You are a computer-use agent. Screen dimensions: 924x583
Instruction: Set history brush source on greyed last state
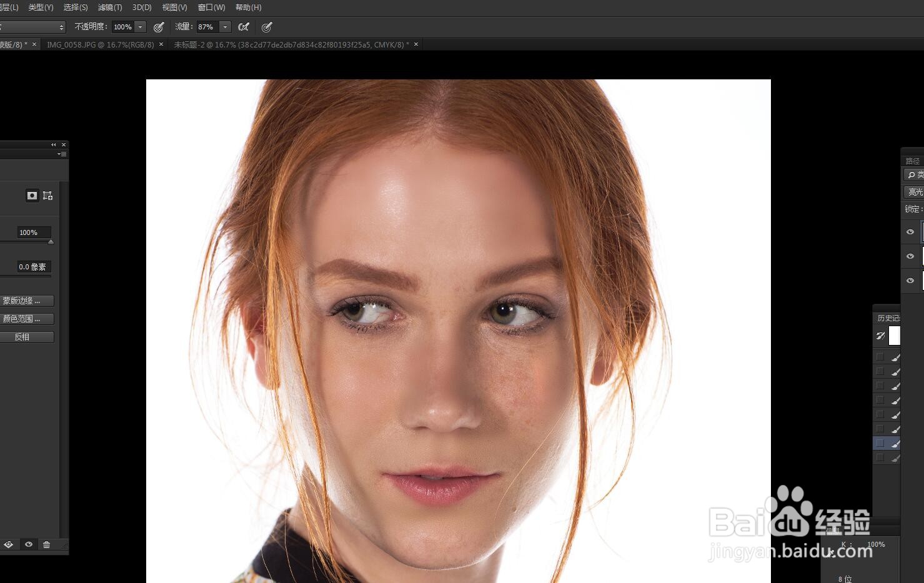pyautogui.click(x=880, y=457)
